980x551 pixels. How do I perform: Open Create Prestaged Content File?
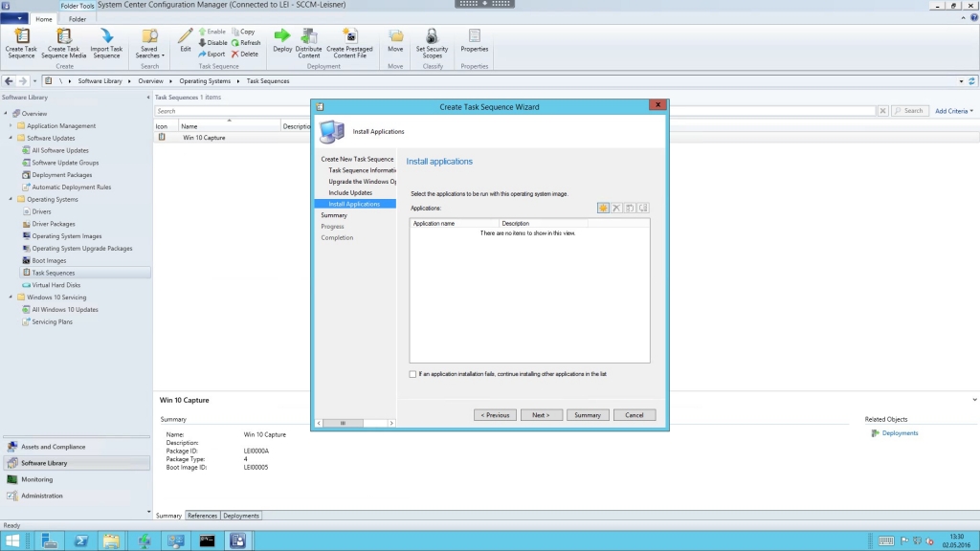click(349, 43)
